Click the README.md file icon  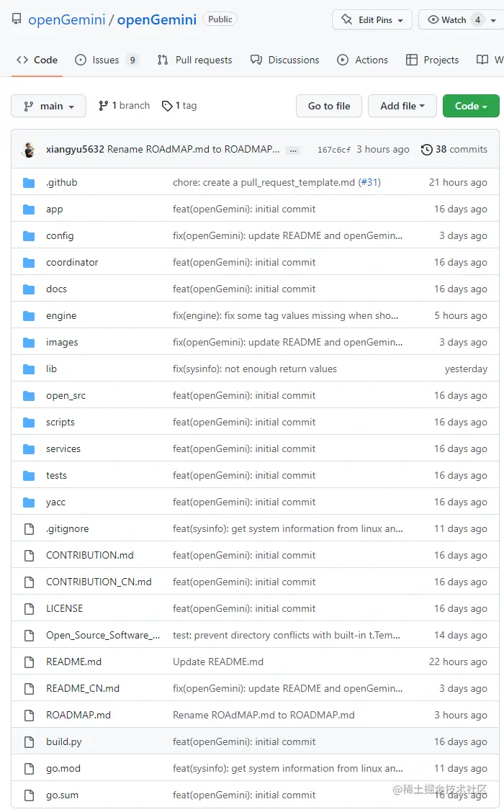pos(29,662)
